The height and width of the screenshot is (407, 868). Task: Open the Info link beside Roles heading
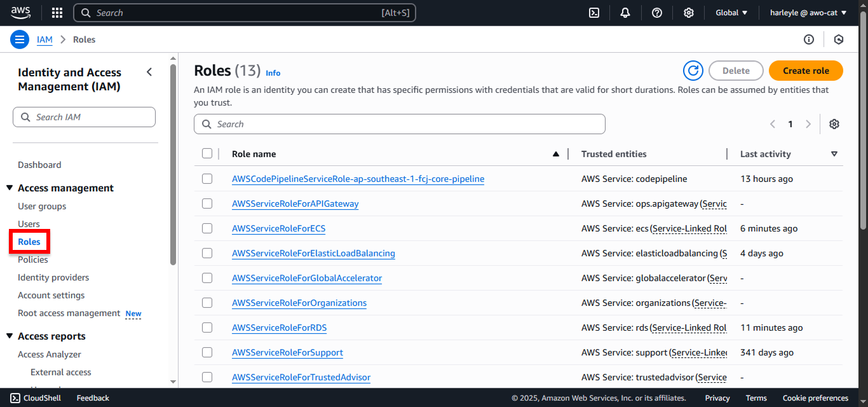(x=273, y=73)
